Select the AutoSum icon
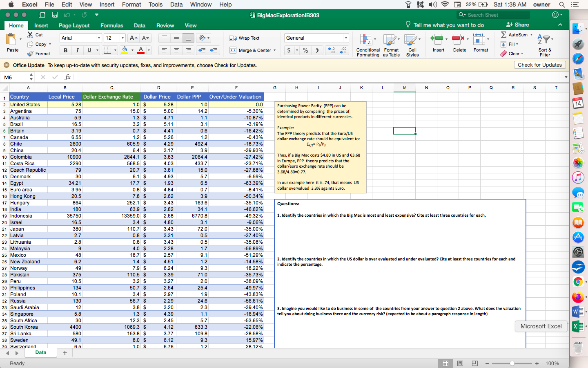Viewport: 588px width, 368px height. pos(503,35)
